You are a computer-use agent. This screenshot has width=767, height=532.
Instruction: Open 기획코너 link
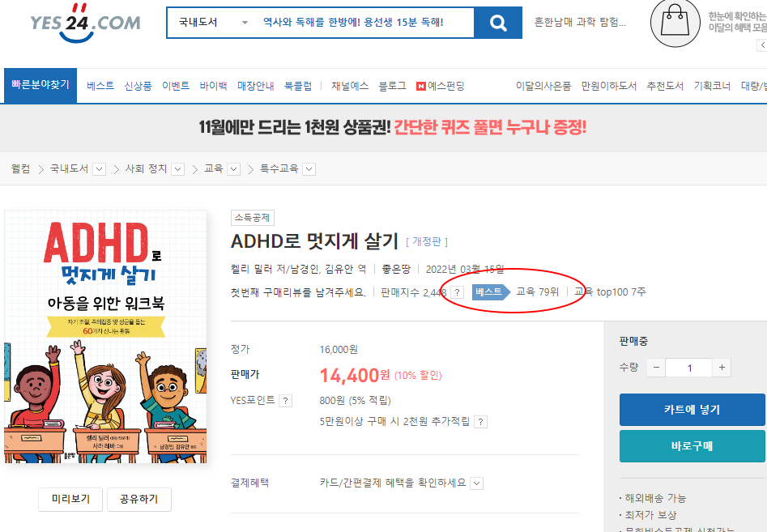712,86
